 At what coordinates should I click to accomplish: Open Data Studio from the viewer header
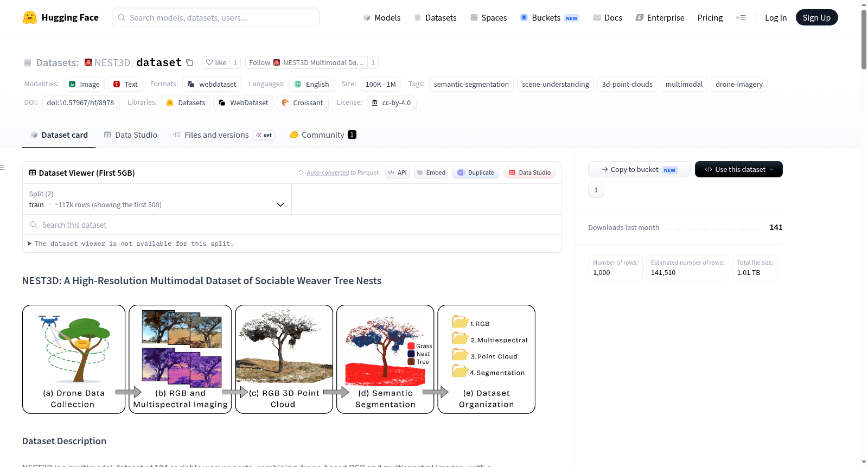pos(529,172)
